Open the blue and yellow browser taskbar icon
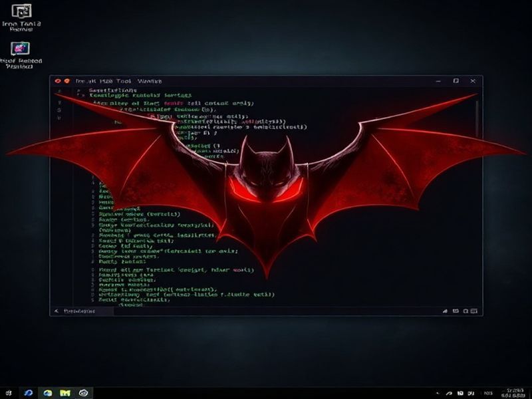The image size is (532, 399). [x=47, y=393]
